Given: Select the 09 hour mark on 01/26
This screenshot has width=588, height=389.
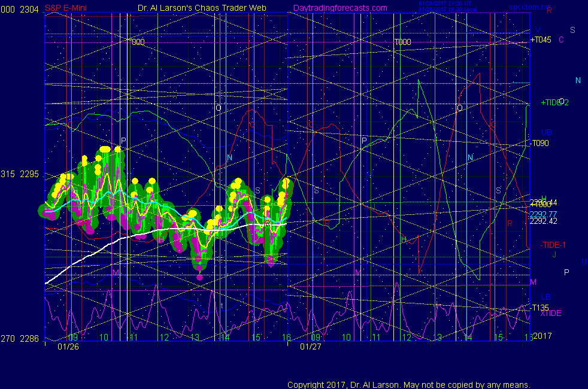Looking at the screenshot, I should (72, 338).
